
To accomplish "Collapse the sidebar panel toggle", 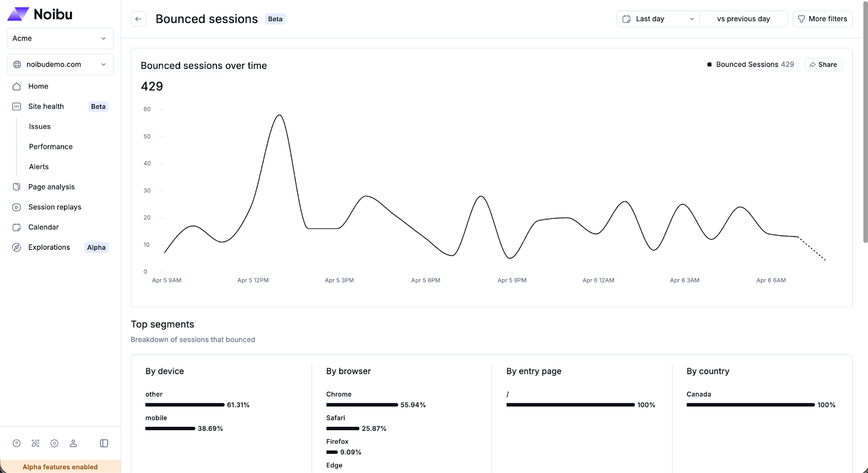I will click(x=104, y=443).
